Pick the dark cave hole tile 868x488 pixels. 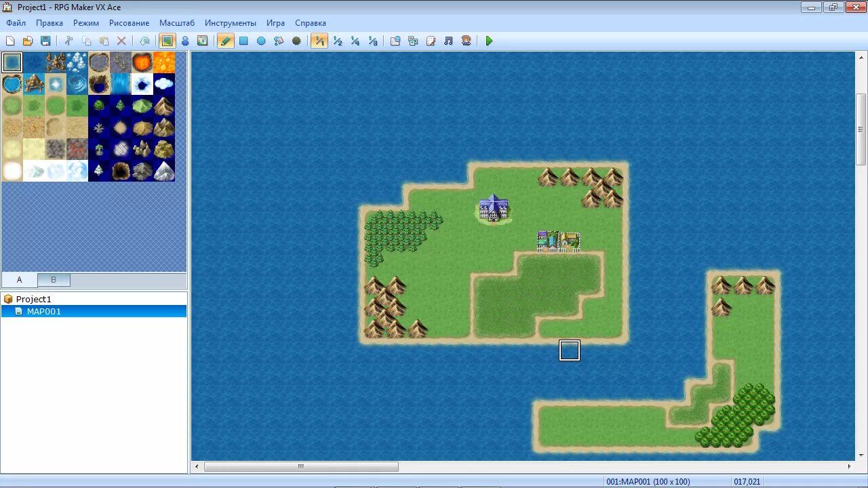[x=121, y=171]
